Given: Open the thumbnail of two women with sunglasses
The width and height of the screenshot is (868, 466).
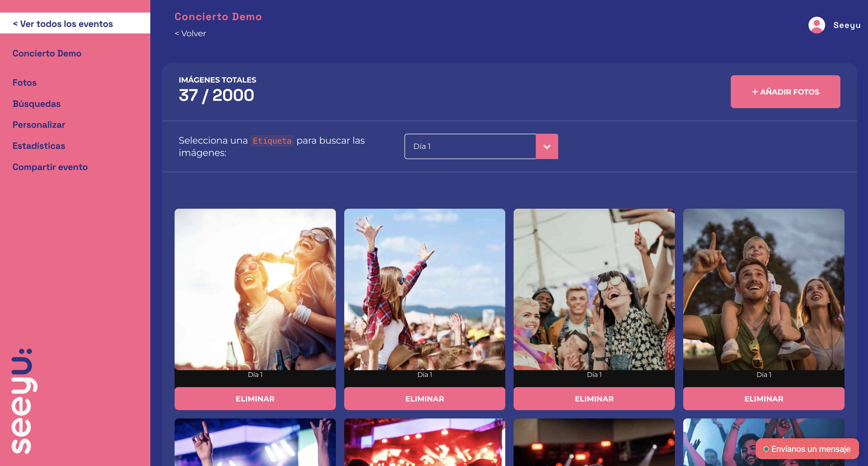Looking at the screenshot, I should (x=255, y=289).
